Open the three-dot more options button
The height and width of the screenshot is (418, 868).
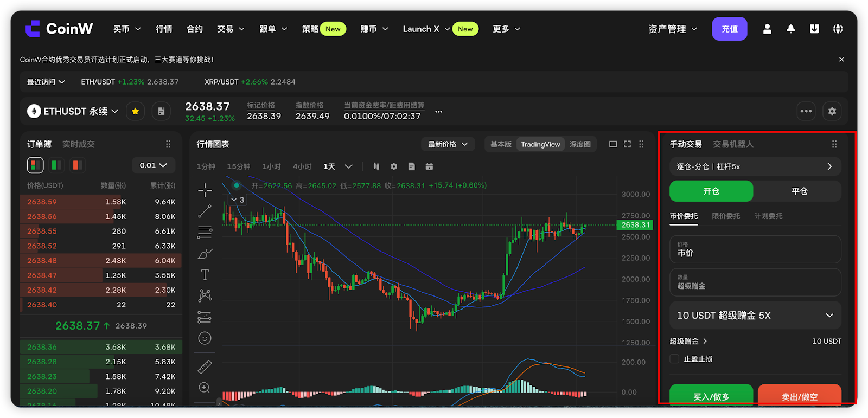click(x=806, y=111)
